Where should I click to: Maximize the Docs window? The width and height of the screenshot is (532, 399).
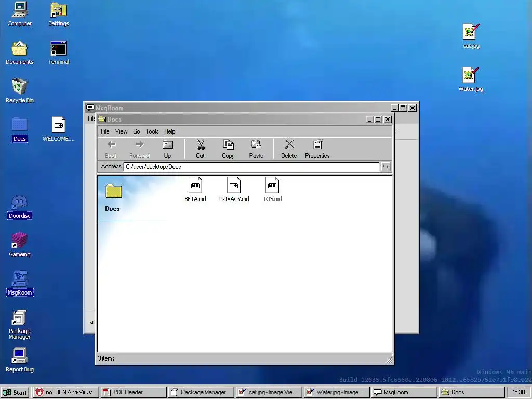[378, 119]
